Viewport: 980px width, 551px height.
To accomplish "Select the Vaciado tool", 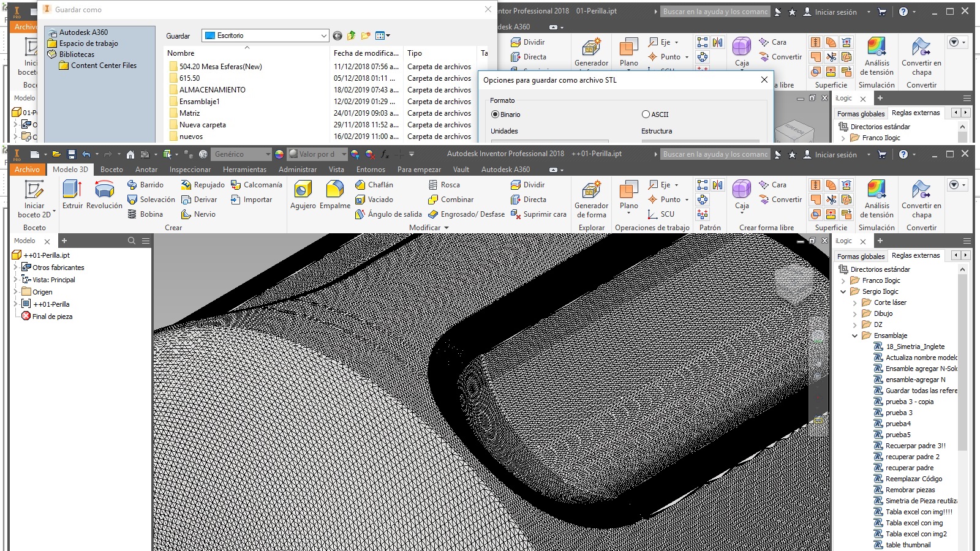I will click(381, 199).
